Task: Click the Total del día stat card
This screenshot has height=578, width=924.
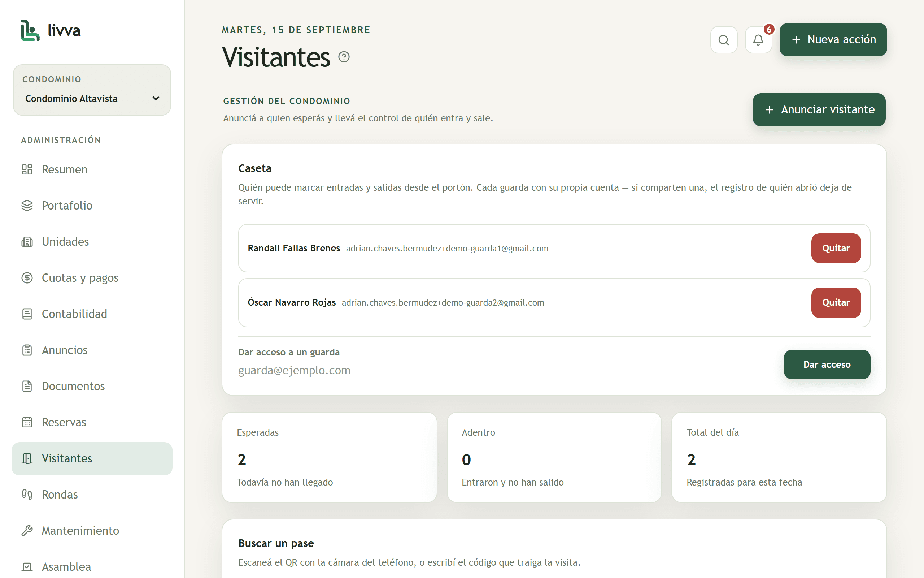Action: pos(779,457)
